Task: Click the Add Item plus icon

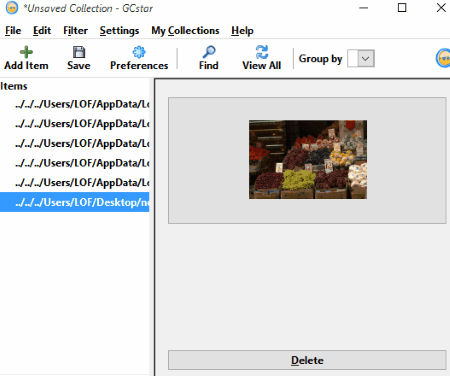Action: pos(26,52)
